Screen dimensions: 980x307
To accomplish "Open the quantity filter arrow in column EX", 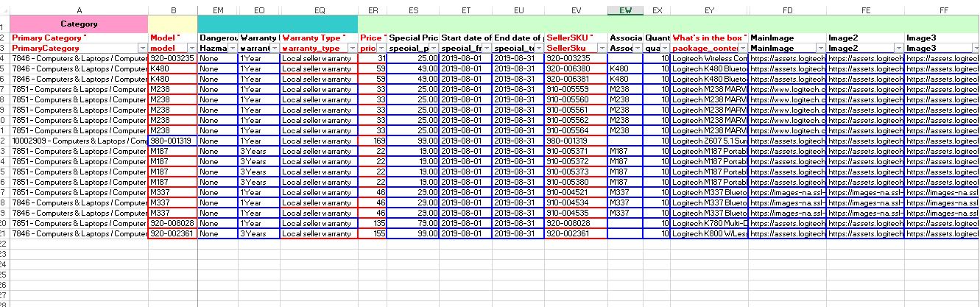I will coord(665,48).
